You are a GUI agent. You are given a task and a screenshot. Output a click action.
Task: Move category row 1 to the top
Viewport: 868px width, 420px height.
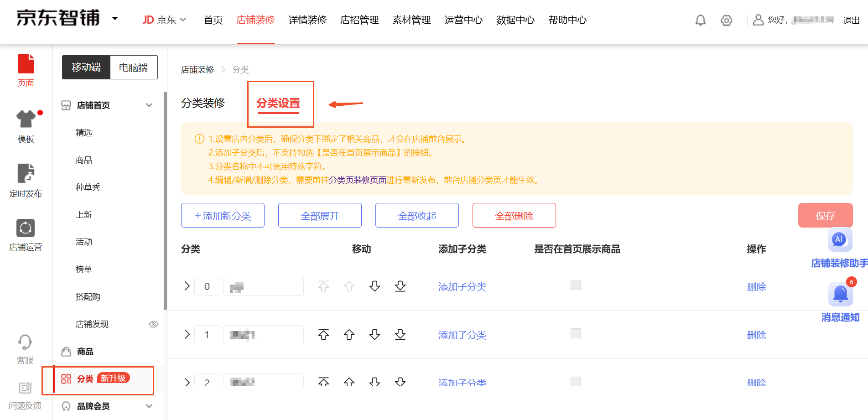[323, 335]
